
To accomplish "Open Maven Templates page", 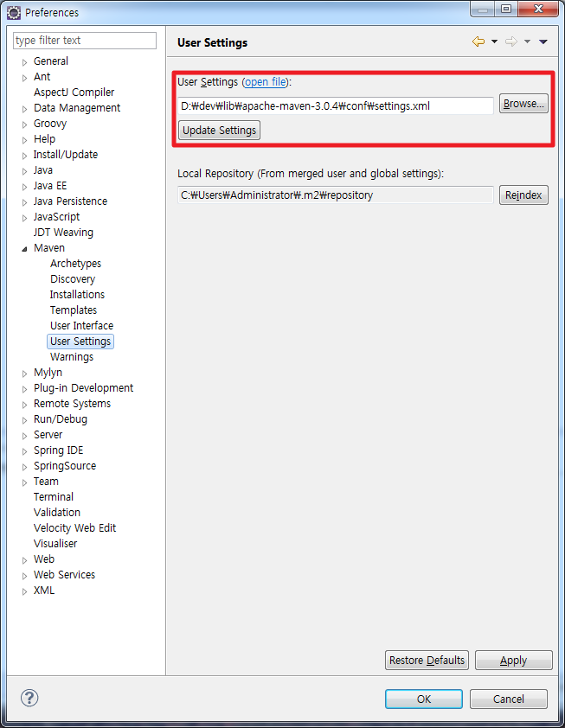I will (74, 310).
